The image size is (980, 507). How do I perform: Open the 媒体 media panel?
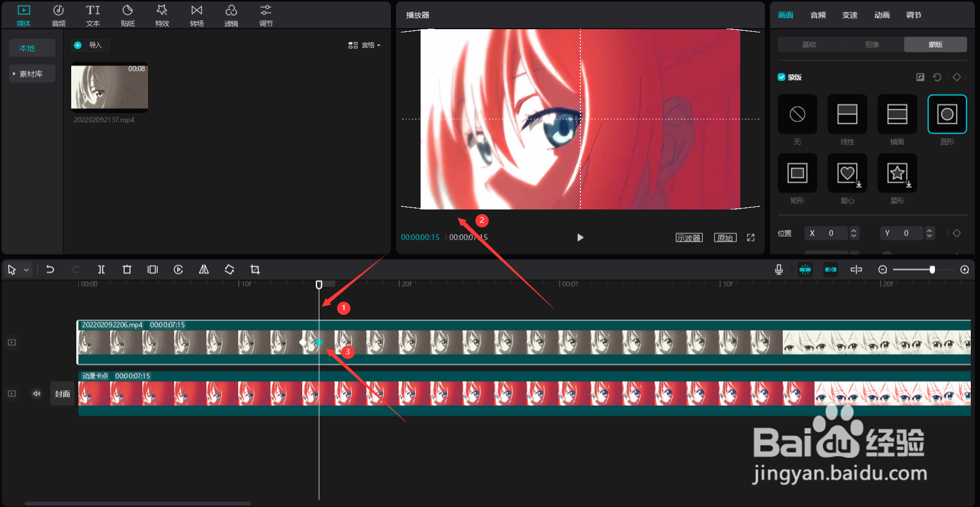click(24, 15)
